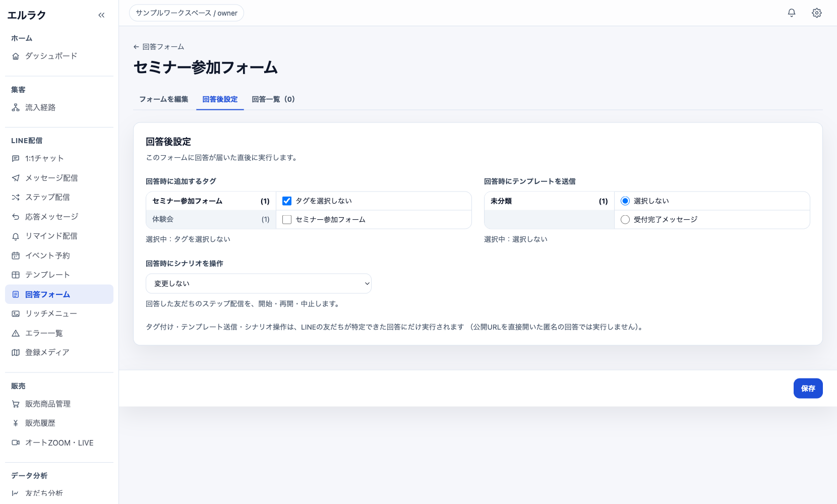Open settings gear icon
Image resolution: width=837 pixels, height=504 pixels.
tap(817, 13)
